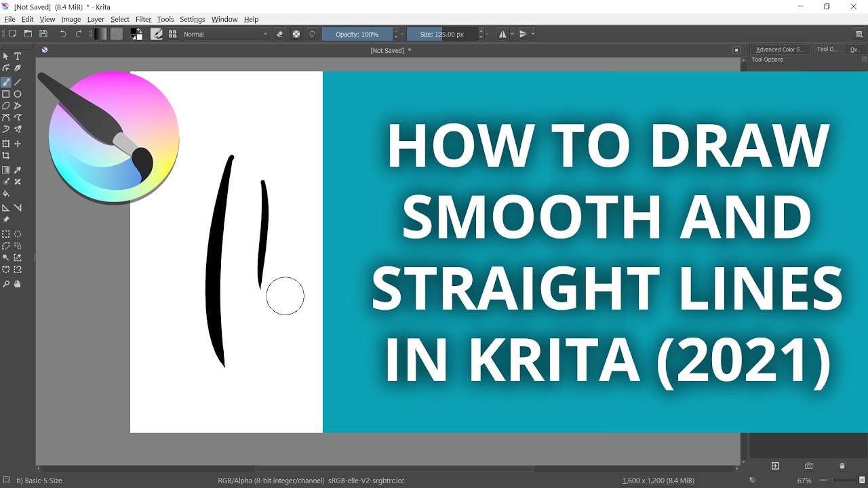Screen dimensions: 868x488
Task: Open the Normal blending mode dropdown
Action: pyautogui.click(x=226, y=34)
